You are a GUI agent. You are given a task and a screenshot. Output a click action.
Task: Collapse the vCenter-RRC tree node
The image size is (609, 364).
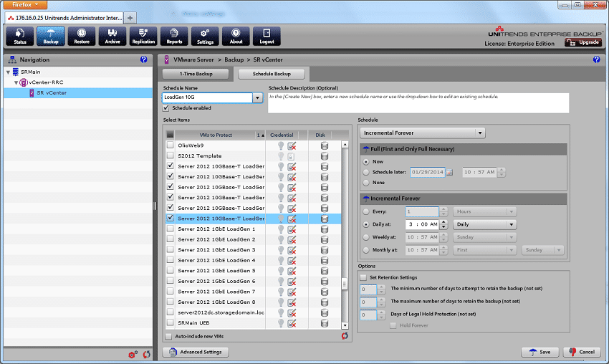tap(16, 82)
